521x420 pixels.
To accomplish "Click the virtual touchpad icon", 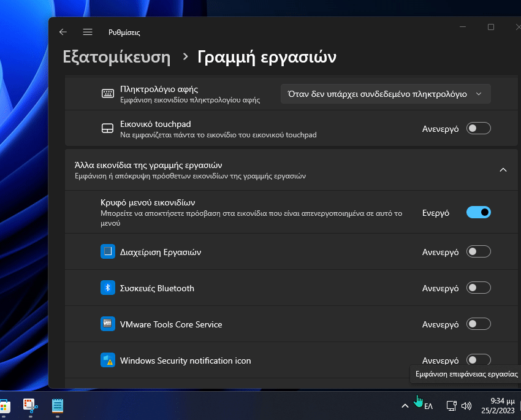I will click(x=108, y=128).
